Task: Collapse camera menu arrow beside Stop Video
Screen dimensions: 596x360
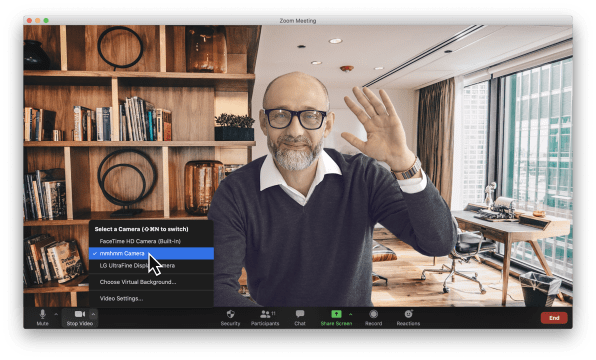Action: click(93, 314)
